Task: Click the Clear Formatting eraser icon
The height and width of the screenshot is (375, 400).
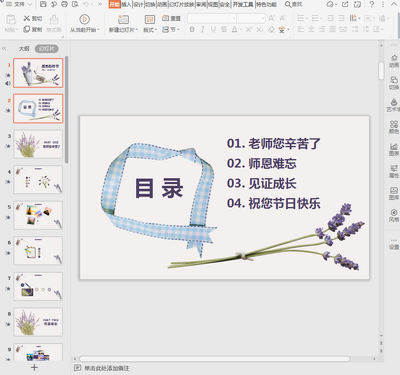Action: pyautogui.click(x=271, y=30)
